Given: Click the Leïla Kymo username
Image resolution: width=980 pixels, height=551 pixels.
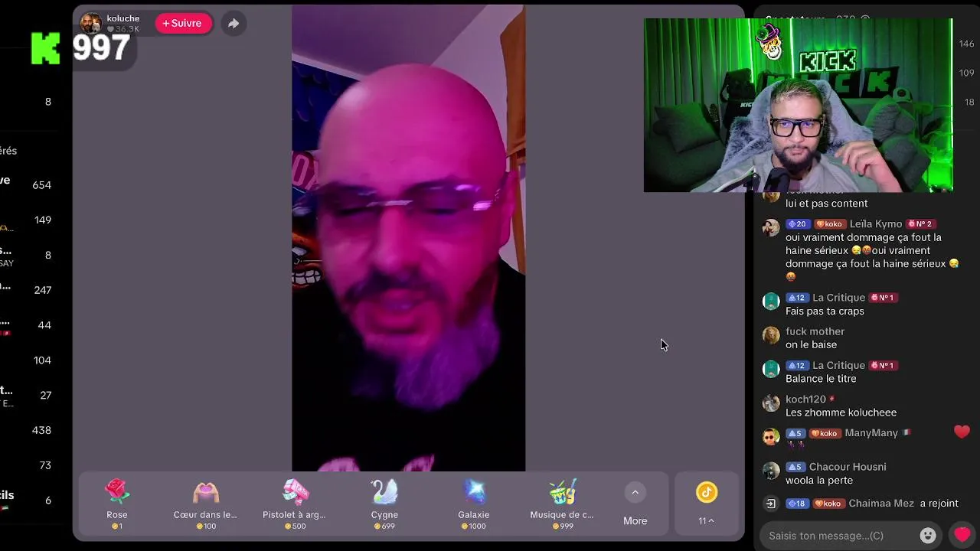Looking at the screenshot, I should [875, 224].
